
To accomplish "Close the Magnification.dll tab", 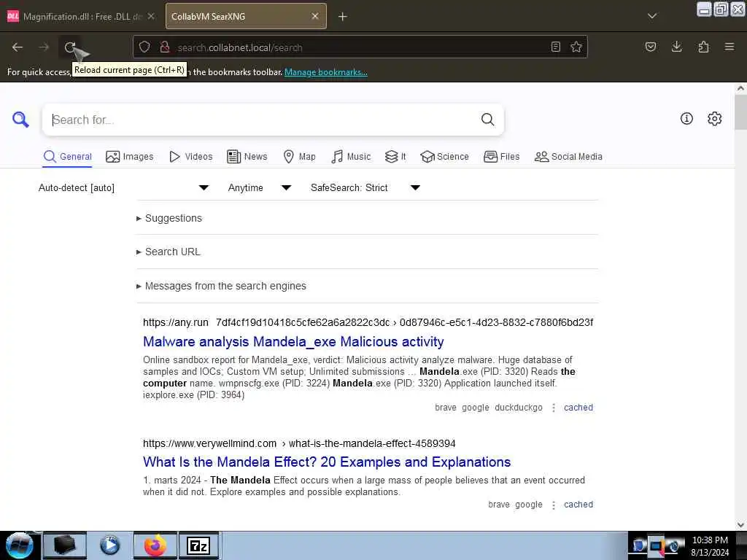I will [151, 16].
